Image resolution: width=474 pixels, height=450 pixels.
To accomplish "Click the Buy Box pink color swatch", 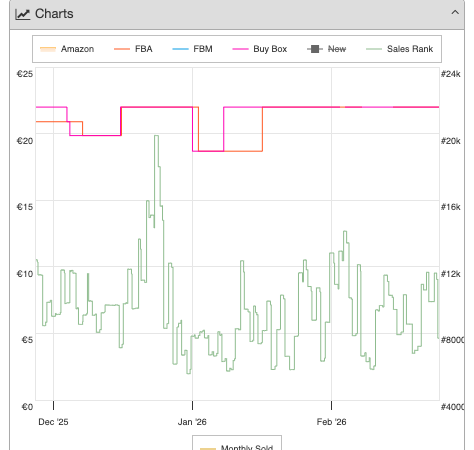I will (240, 49).
